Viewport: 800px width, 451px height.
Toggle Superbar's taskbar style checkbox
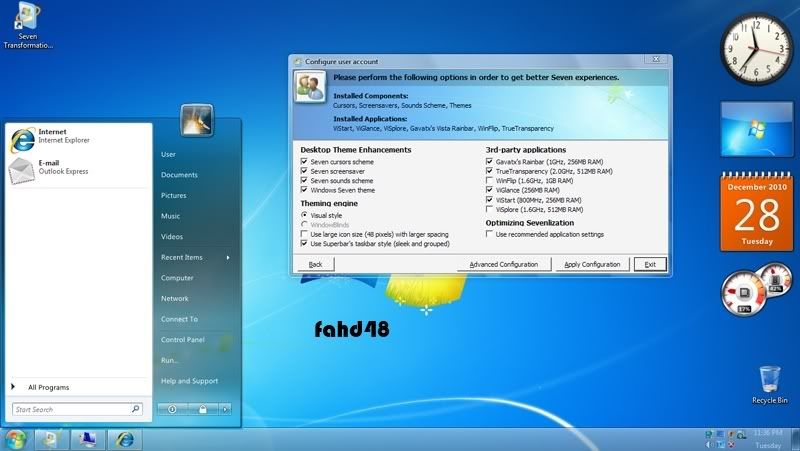click(304, 243)
